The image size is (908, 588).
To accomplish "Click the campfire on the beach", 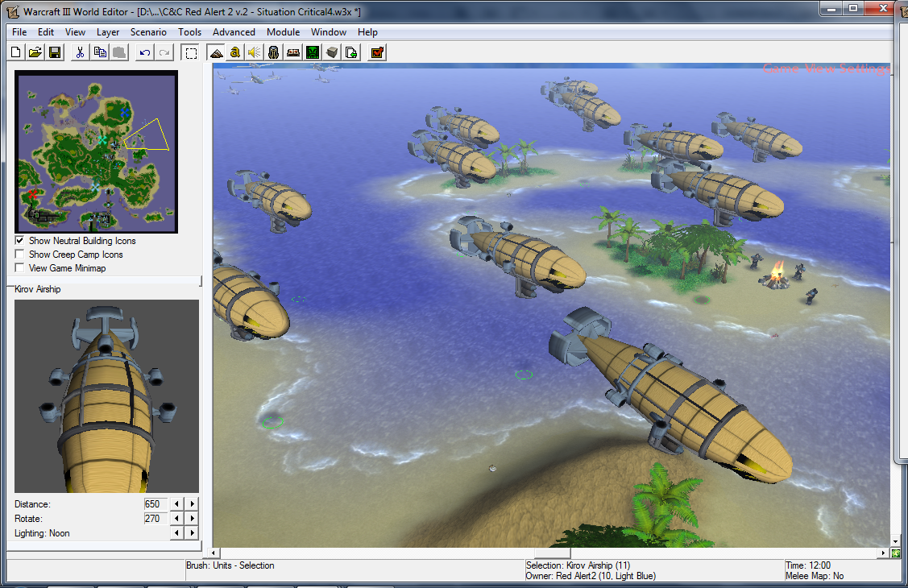I will 775,275.
